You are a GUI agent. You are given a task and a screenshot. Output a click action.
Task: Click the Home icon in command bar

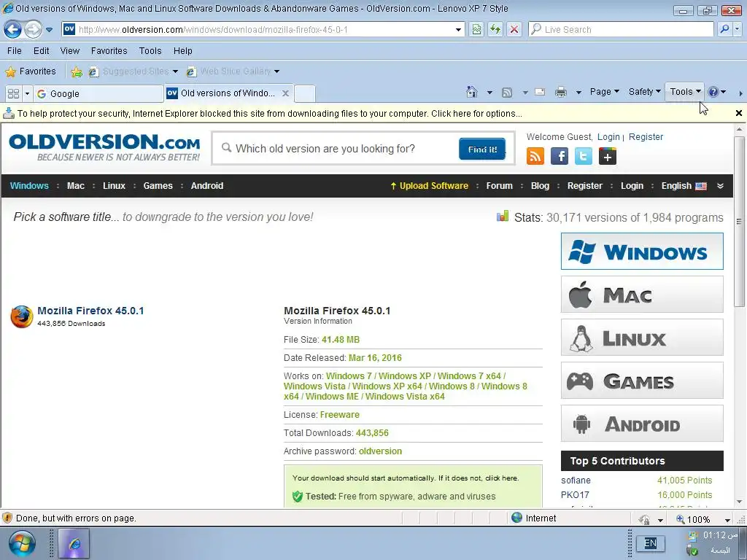tap(472, 92)
